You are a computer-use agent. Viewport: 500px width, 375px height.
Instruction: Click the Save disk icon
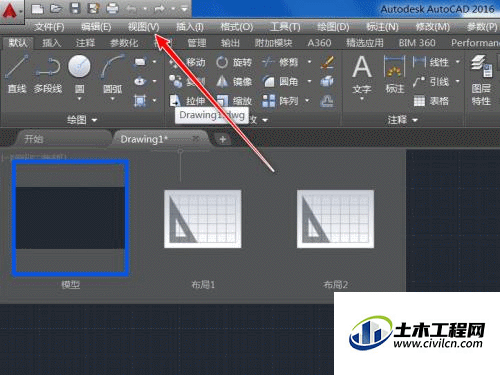coord(75,9)
